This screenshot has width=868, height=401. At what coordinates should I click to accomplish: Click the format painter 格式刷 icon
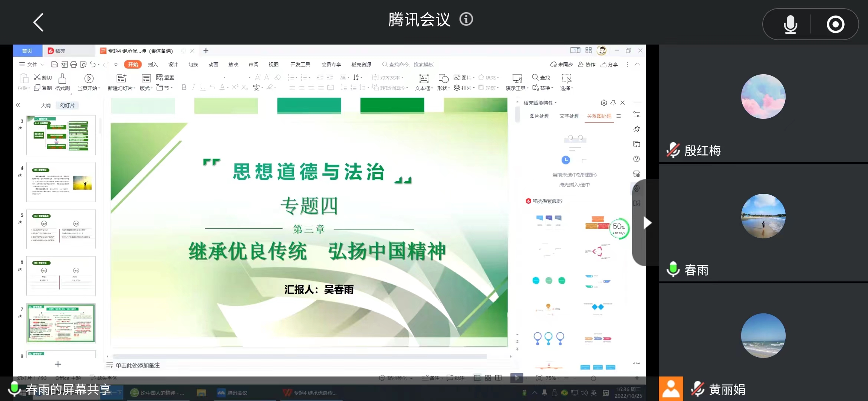(x=62, y=82)
